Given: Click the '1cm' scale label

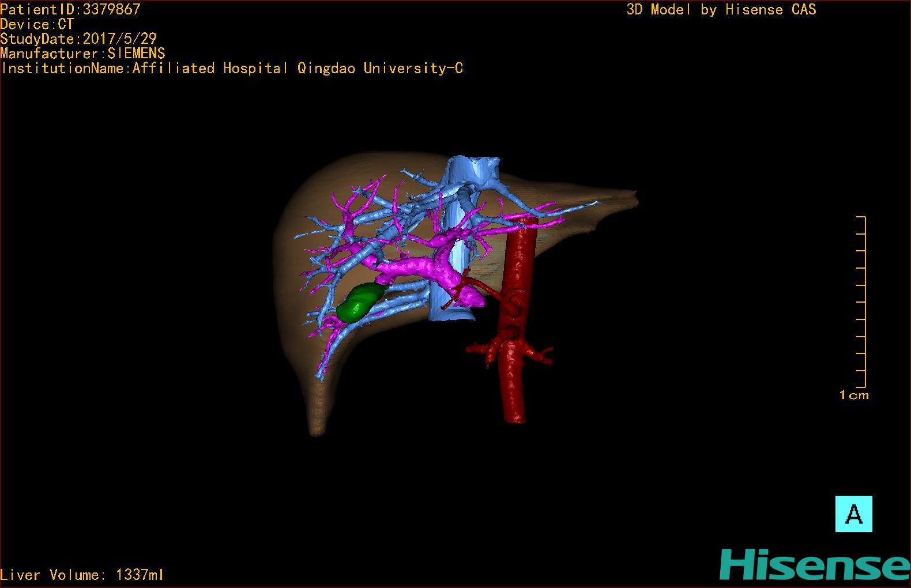Looking at the screenshot, I should point(854,395).
